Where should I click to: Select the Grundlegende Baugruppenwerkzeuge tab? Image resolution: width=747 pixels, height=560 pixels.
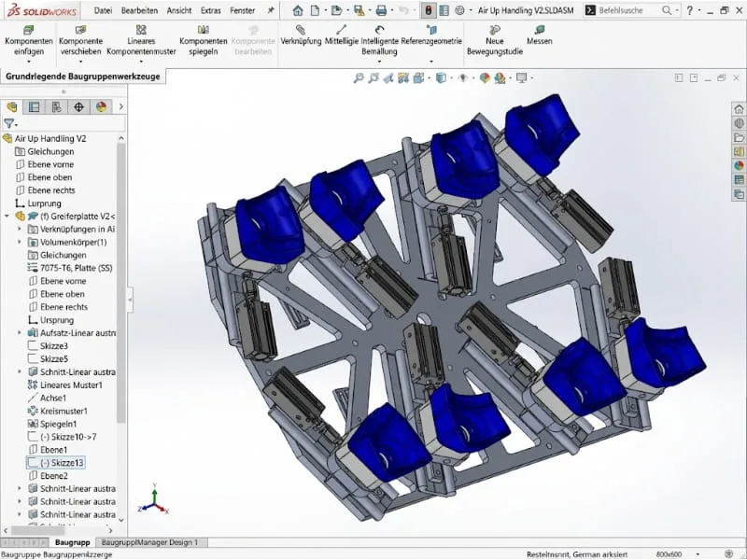[x=83, y=77]
